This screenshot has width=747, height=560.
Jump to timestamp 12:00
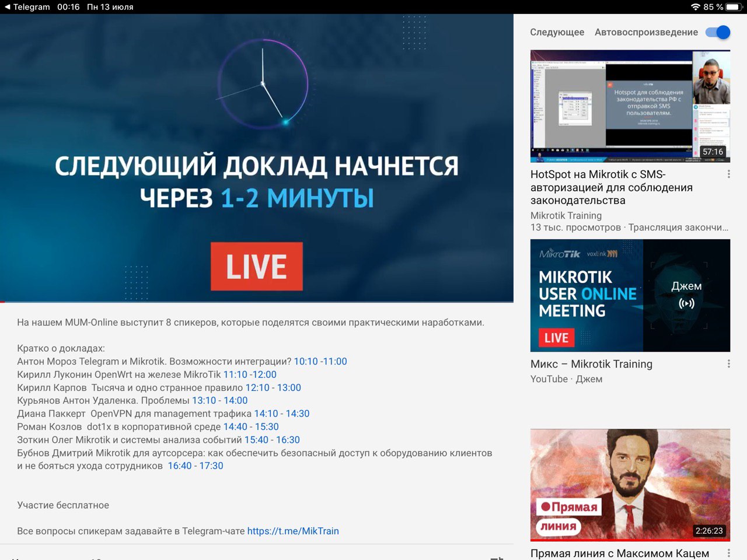(264, 374)
